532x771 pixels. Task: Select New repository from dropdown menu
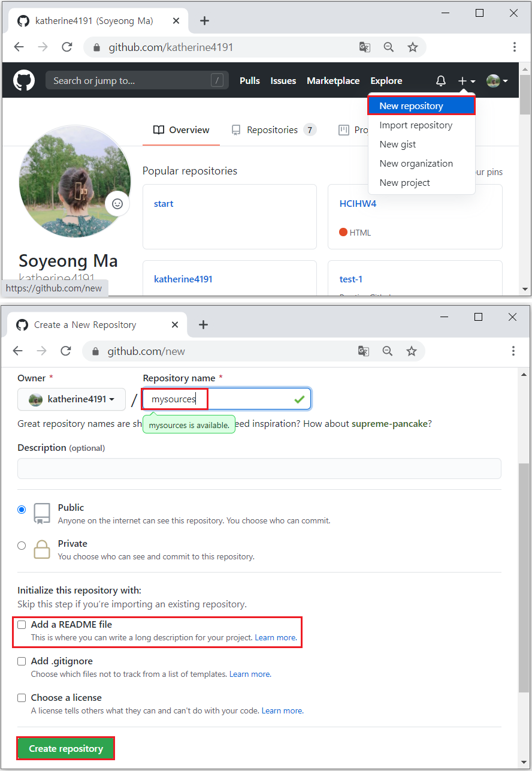422,106
